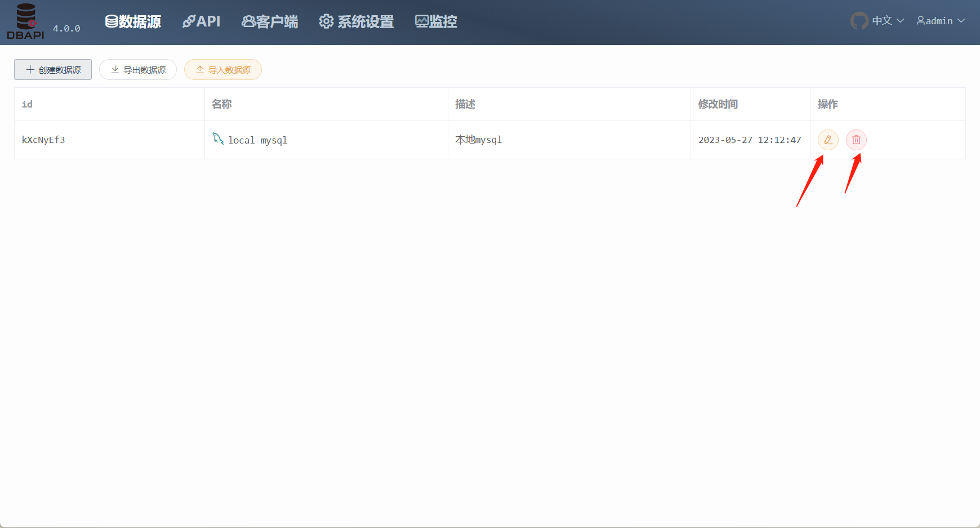Click the 操作 column header
Screen dimensions: 980x528
[x=888, y=104]
